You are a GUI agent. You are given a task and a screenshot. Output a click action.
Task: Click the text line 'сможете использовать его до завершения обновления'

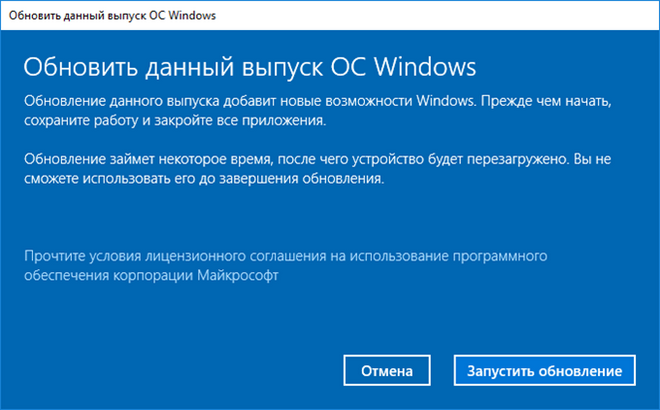[204, 179]
